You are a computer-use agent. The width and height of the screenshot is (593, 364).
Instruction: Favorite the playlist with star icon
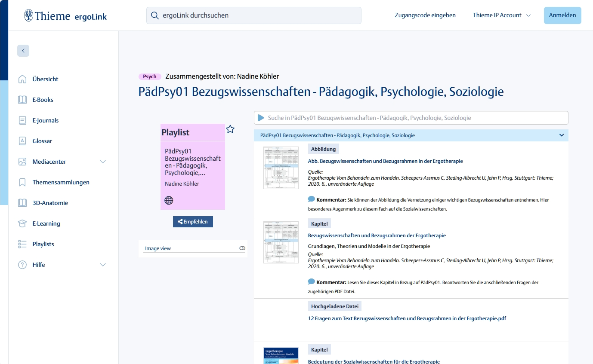(x=230, y=129)
